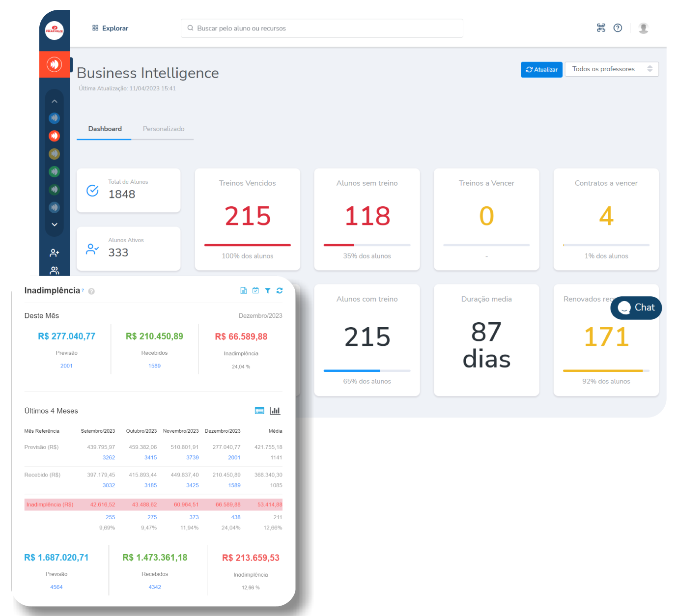Image resolution: width=678 pixels, height=616 pixels.
Task: Open the calendar icon in Inadimplência panel
Action: (255, 291)
